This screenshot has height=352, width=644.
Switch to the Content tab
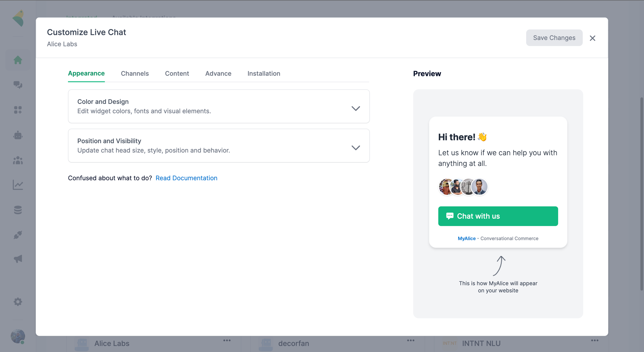(177, 73)
